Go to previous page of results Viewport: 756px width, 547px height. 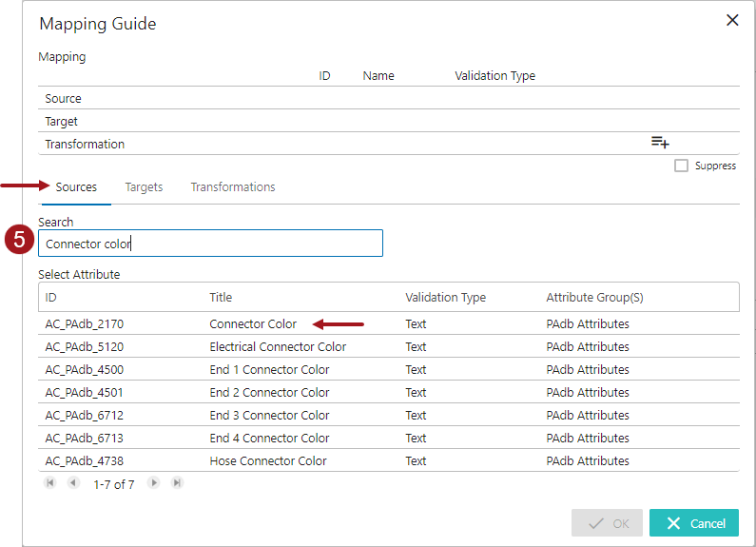(72, 483)
